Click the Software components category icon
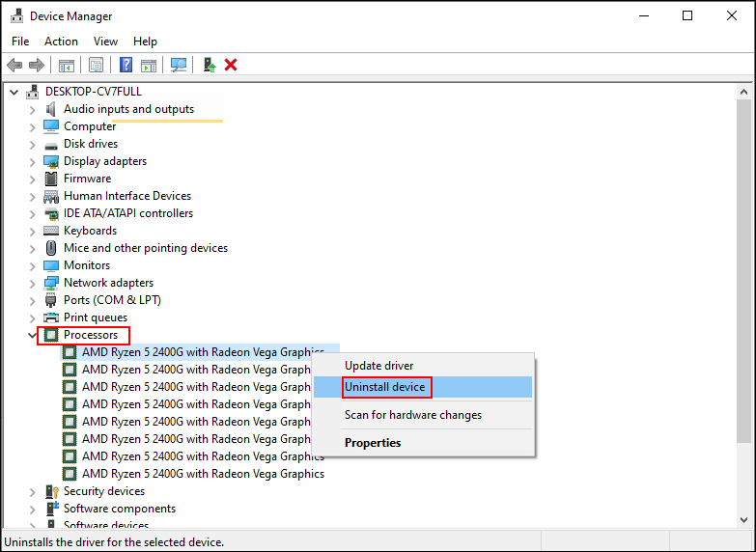Viewport: 756px width, 552px height. 51,509
